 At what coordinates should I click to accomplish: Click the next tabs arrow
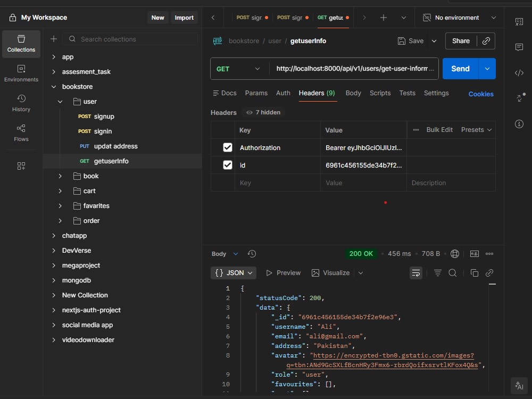[364, 18]
